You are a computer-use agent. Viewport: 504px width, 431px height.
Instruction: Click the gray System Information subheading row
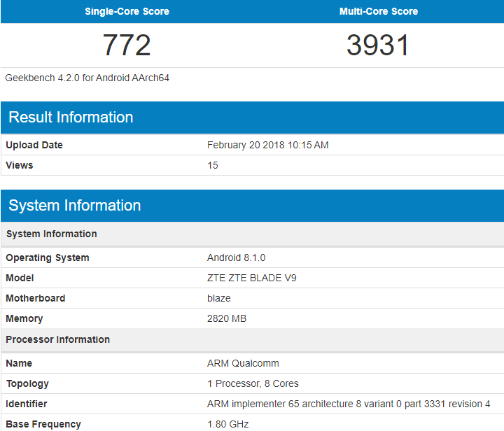click(x=252, y=234)
